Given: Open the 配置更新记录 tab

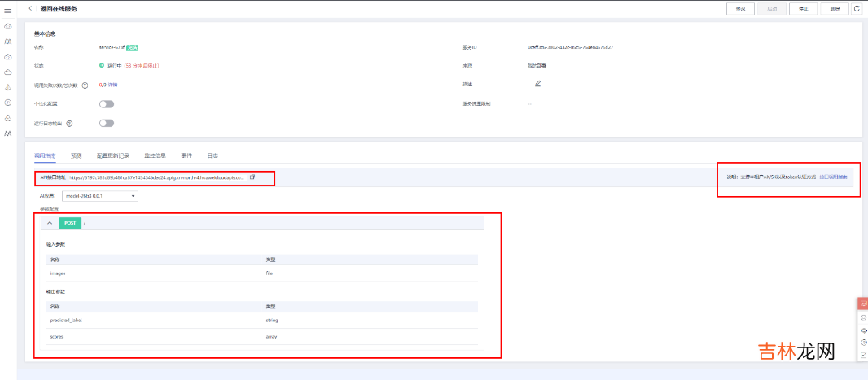Looking at the screenshot, I should click(x=113, y=155).
